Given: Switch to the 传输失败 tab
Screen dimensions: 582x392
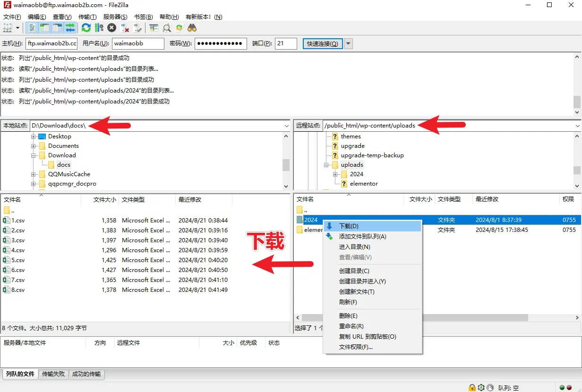Looking at the screenshot, I should (53, 374).
